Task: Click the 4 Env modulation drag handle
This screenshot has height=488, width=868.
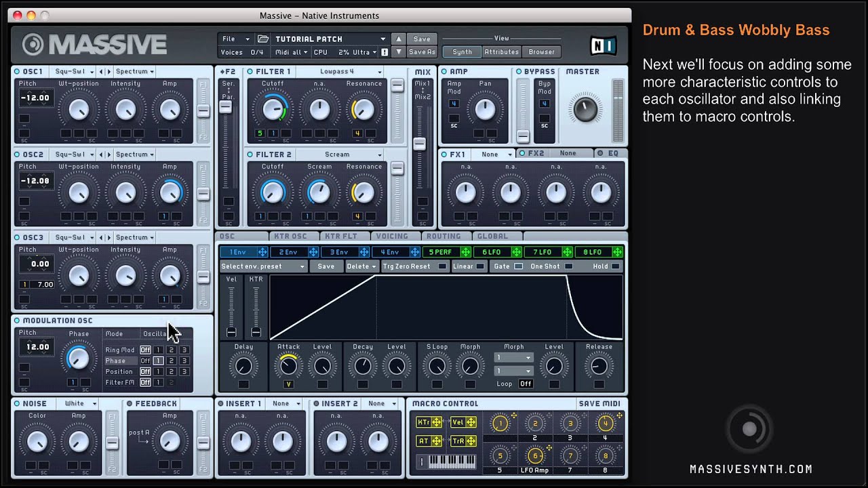Action: [x=415, y=252]
